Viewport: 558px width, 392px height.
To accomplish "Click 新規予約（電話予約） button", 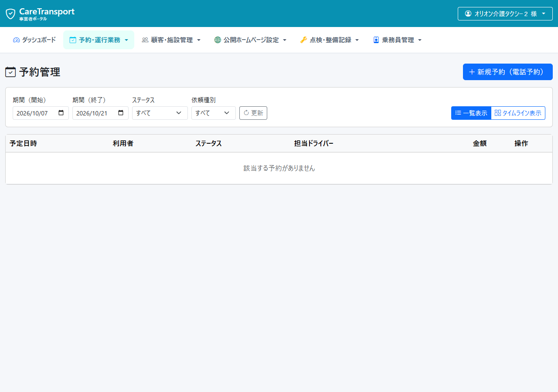I will [x=508, y=72].
